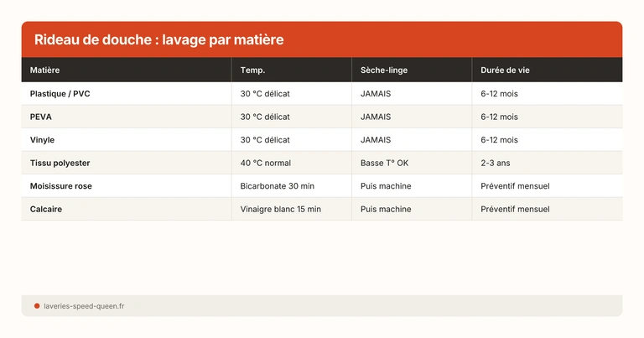The image size is (644, 338).
Task: Click the '2-3 ans' lifespan cell
Action: click(495, 163)
